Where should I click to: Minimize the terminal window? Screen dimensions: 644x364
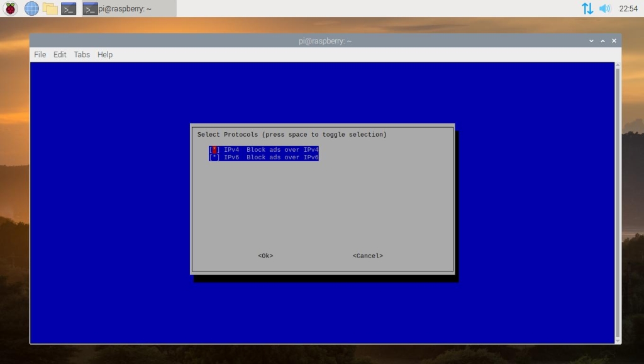click(x=591, y=41)
